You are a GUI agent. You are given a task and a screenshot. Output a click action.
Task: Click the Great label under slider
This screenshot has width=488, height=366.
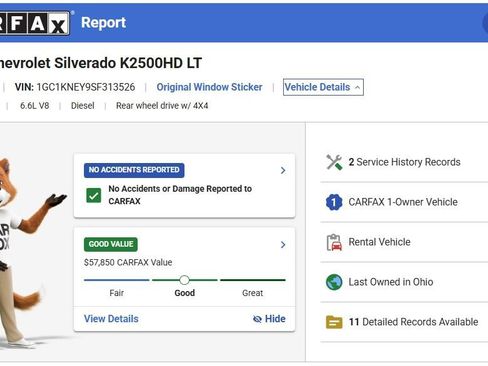point(252,293)
